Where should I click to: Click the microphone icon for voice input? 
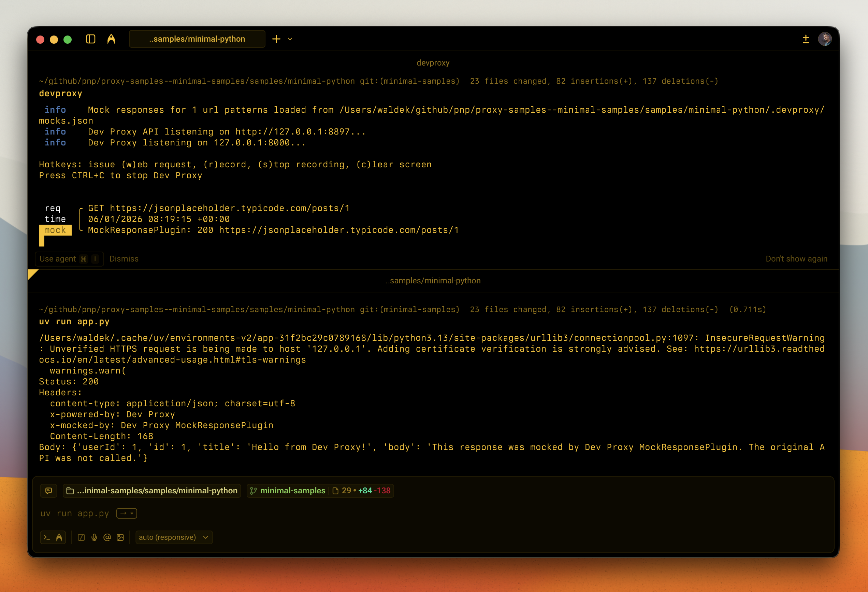pos(94,537)
